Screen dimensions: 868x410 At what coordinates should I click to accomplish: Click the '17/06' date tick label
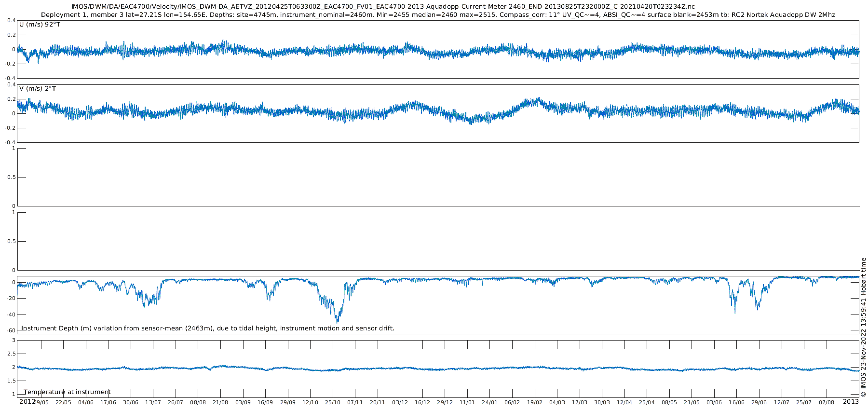pyautogui.click(x=108, y=402)
